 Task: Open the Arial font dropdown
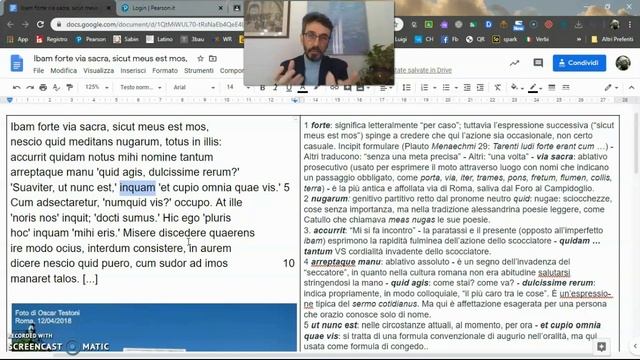pos(193,87)
